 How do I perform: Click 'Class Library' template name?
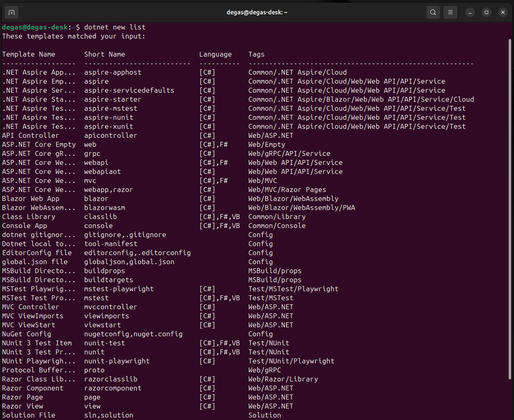(29, 217)
